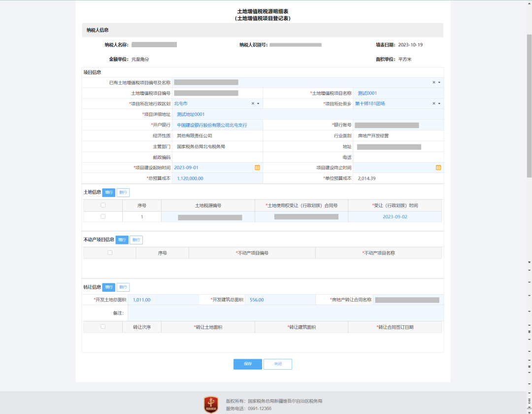Screen dimensions: 532x414
Task: Edit the 受让时间 cell 2023-09-02
Action: (395, 217)
